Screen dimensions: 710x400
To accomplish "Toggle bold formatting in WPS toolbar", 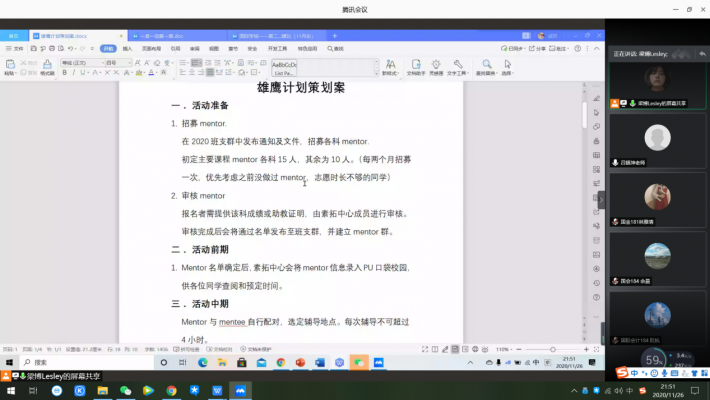I will click(x=64, y=72).
